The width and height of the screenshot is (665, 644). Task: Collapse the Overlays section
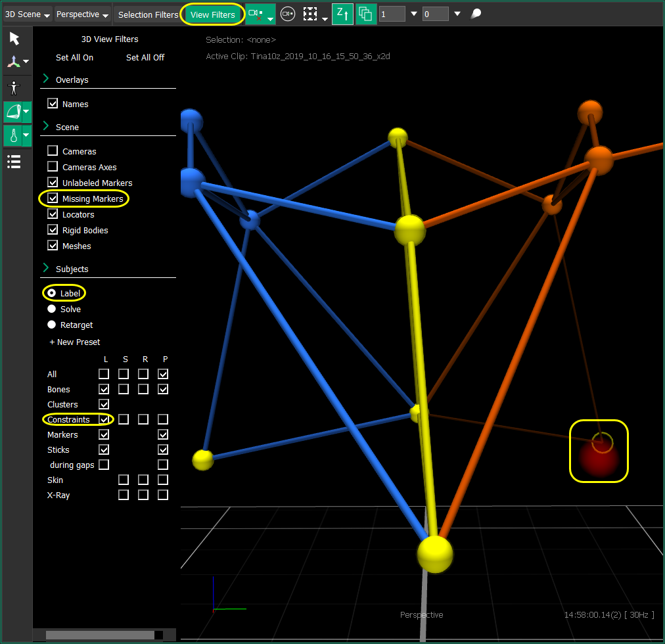point(46,80)
